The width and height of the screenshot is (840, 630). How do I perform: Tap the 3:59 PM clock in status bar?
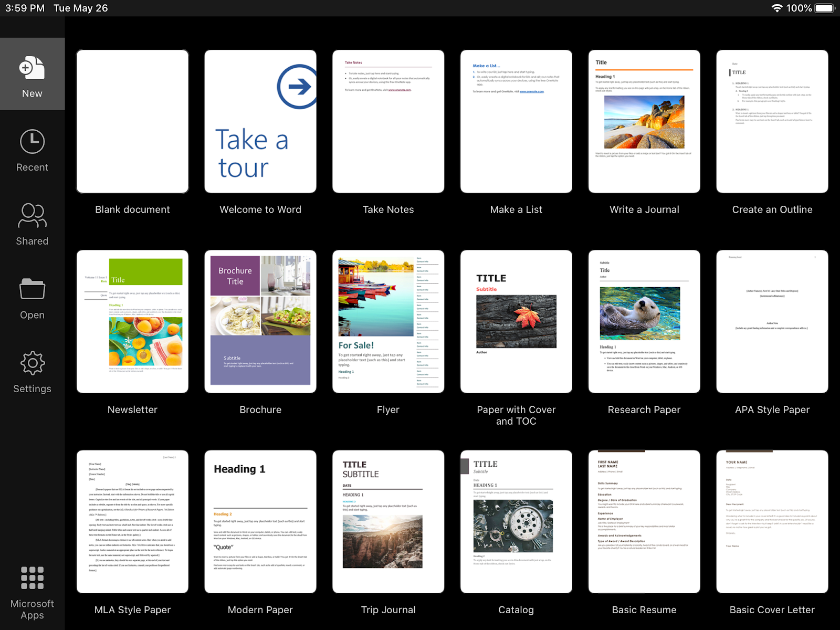click(x=25, y=8)
